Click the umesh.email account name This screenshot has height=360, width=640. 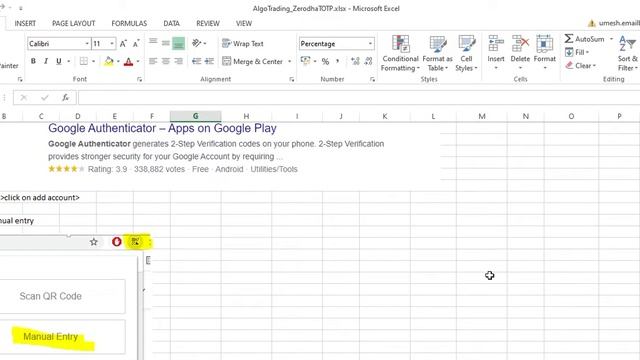619,23
